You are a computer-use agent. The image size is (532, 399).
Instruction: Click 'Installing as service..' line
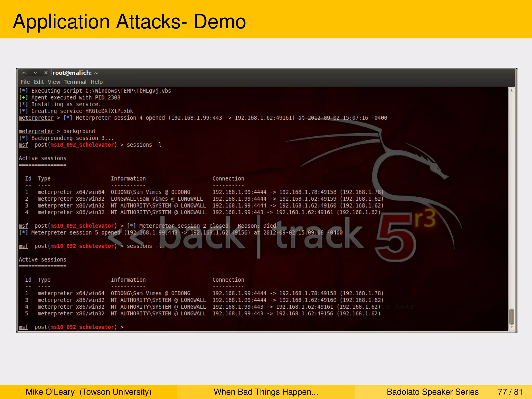(61, 104)
